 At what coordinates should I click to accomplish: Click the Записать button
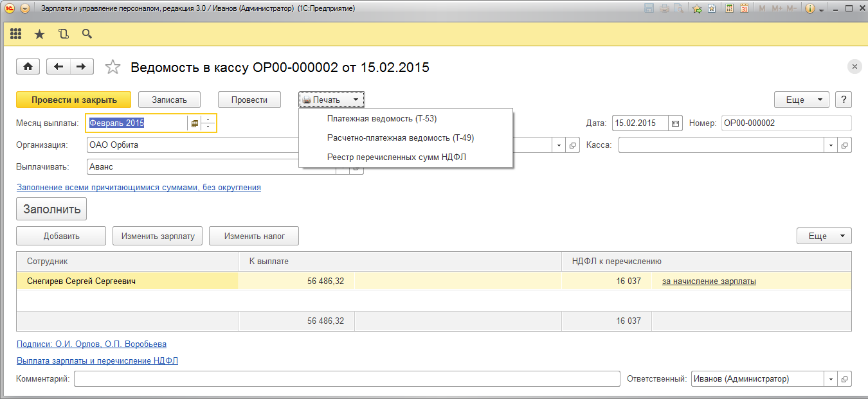click(x=169, y=100)
